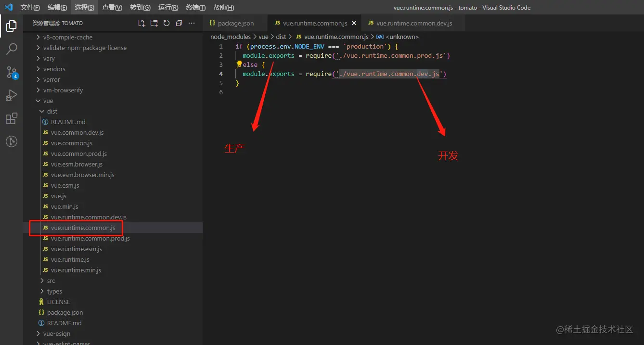The width and height of the screenshot is (644, 345).
Task: Expand the verror folder
Action: pyautogui.click(x=52, y=79)
